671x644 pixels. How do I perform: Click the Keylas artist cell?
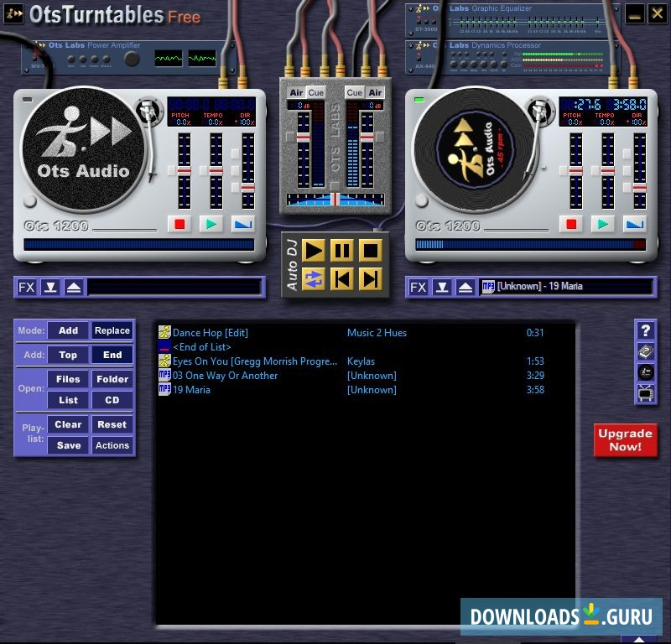[361, 361]
